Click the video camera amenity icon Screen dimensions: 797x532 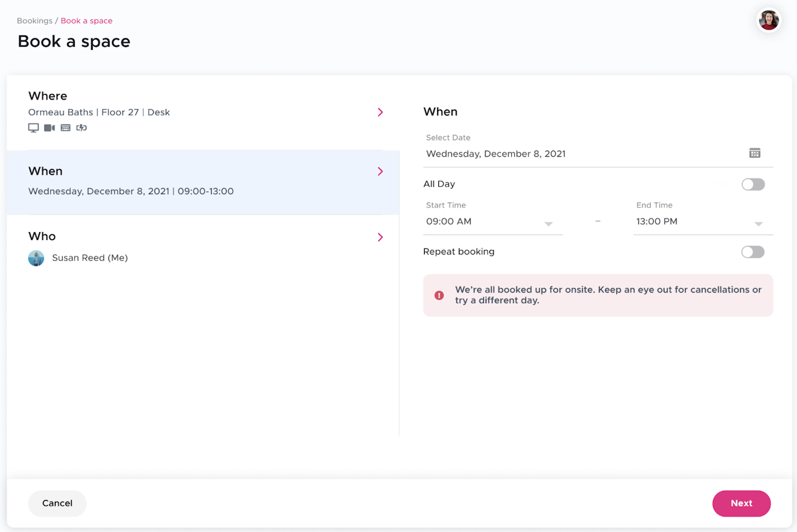(x=49, y=128)
